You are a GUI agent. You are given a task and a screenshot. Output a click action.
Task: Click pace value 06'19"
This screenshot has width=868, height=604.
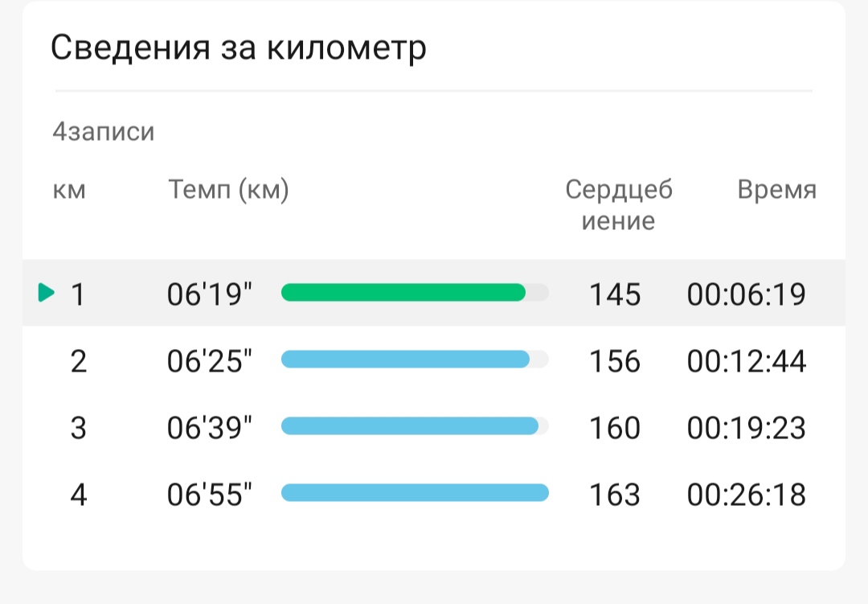tap(209, 294)
